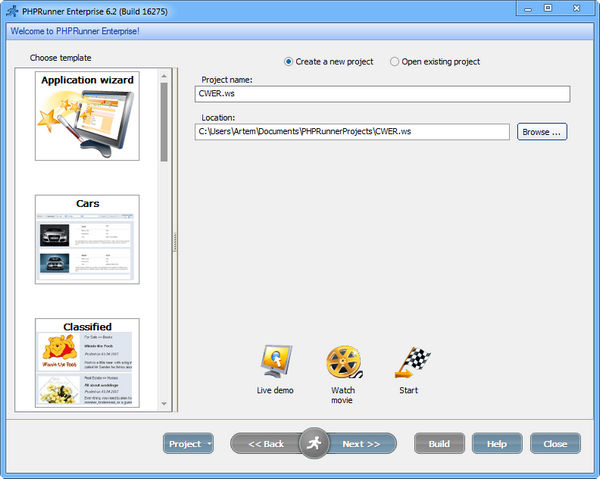Click the running man icon between Back and Next

314,443
